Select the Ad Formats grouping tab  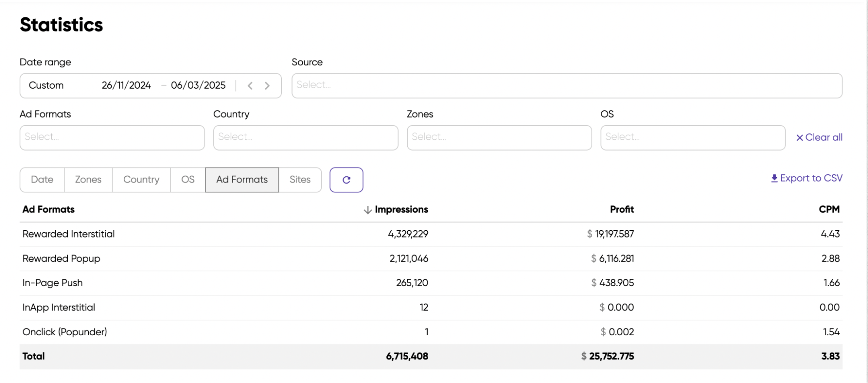[242, 180]
